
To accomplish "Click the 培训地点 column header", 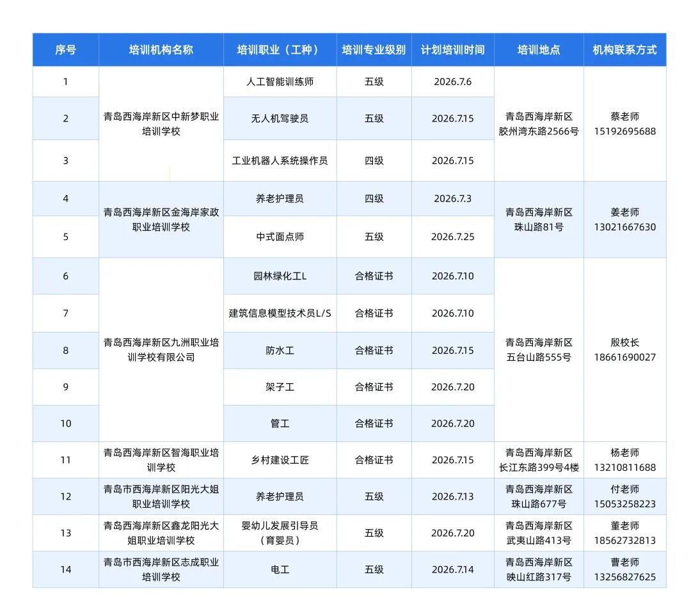I will pos(539,50).
